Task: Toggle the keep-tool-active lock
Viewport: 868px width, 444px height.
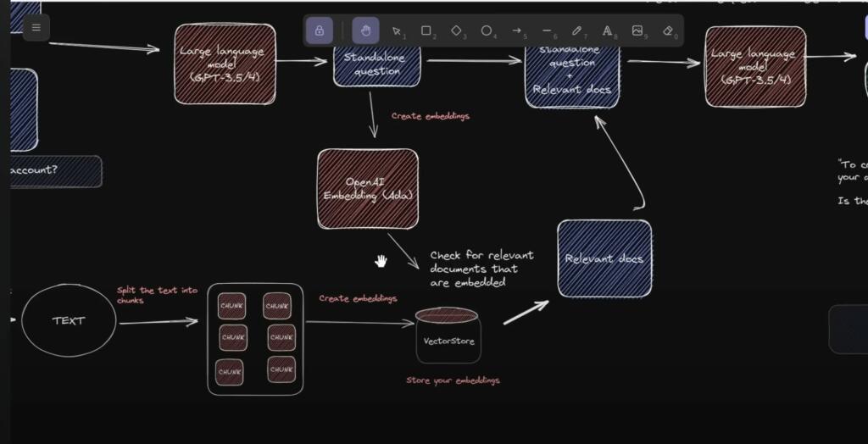Action: [x=320, y=31]
